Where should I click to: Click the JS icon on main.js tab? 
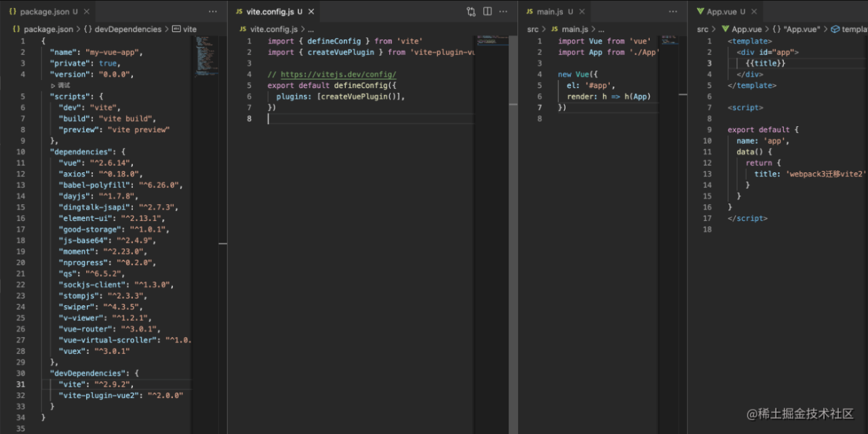(x=530, y=12)
